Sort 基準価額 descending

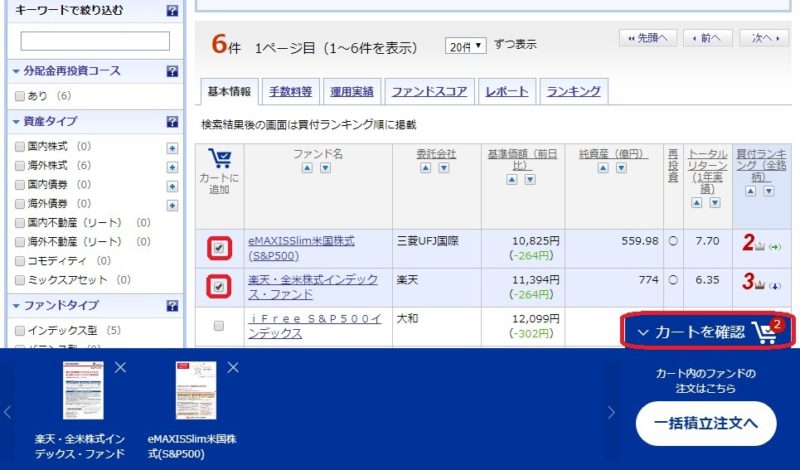point(531,179)
